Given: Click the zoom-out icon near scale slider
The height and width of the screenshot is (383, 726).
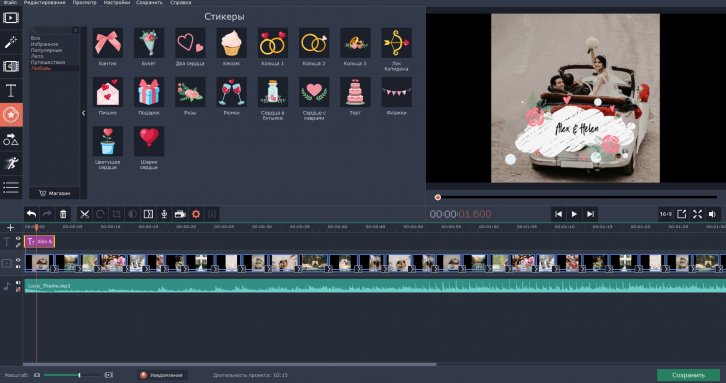Looking at the screenshot, I should 37,375.
